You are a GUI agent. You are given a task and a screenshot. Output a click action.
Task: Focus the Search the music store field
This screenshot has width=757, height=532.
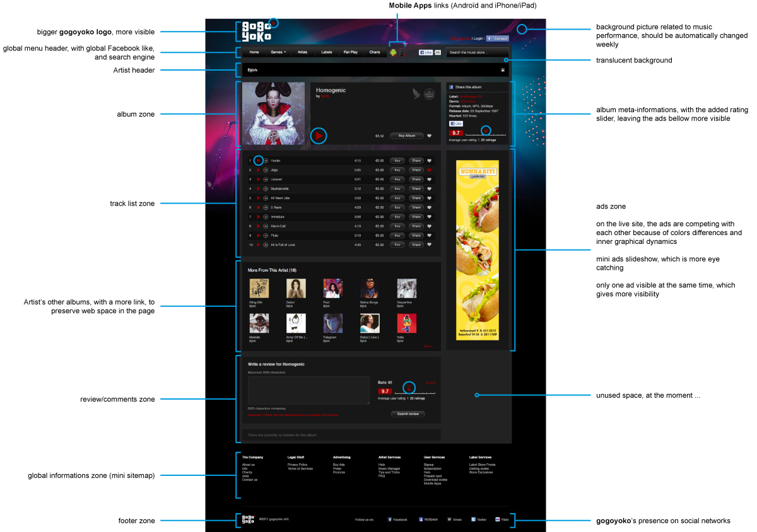pyautogui.click(x=476, y=52)
